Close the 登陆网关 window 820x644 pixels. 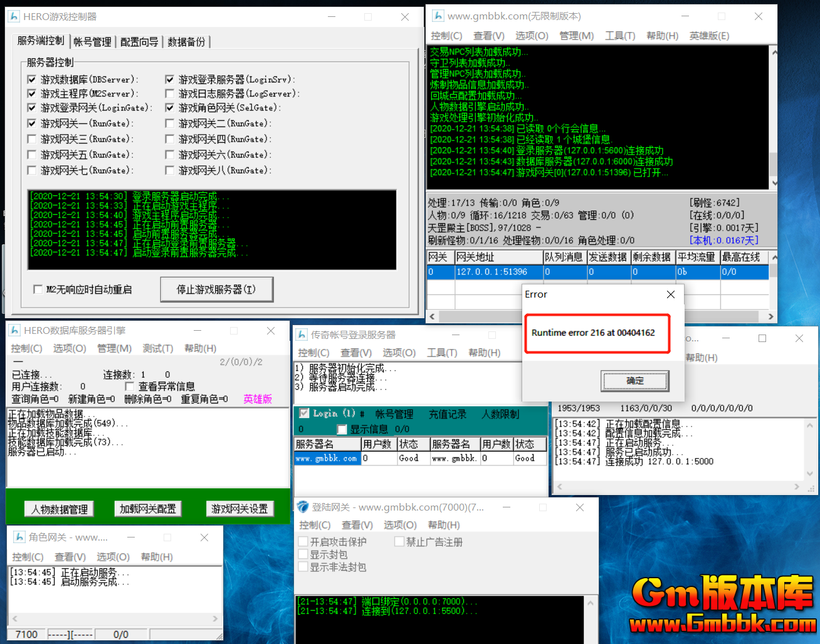pos(580,507)
